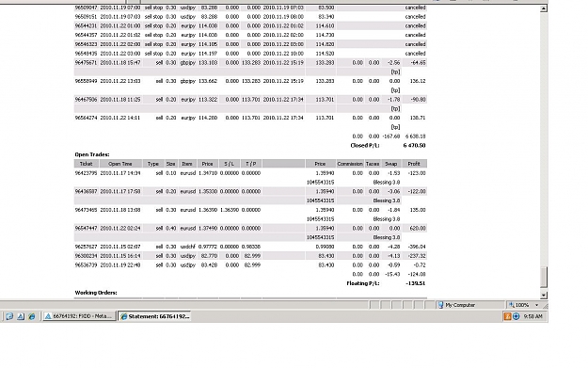The image size is (588, 368).
Task: Click the floating P/L value -139.51
Action: pos(416,283)
